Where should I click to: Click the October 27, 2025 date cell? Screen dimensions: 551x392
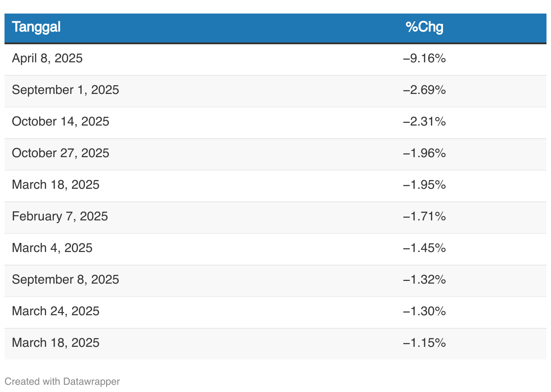pos(61,153)
